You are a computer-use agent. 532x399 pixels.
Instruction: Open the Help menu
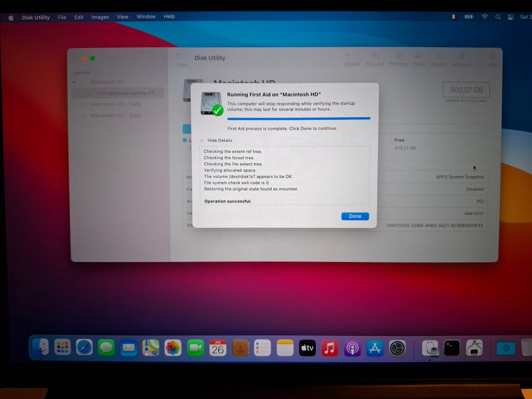[x=170, y=16]
